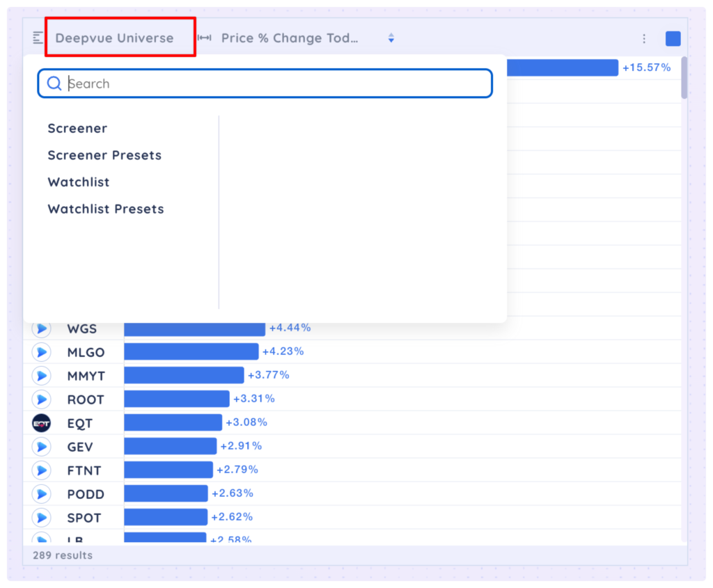This screenshot has width=713, height=588.
Task: Open the three-dot widget options menu
Action: coord(644,39)
